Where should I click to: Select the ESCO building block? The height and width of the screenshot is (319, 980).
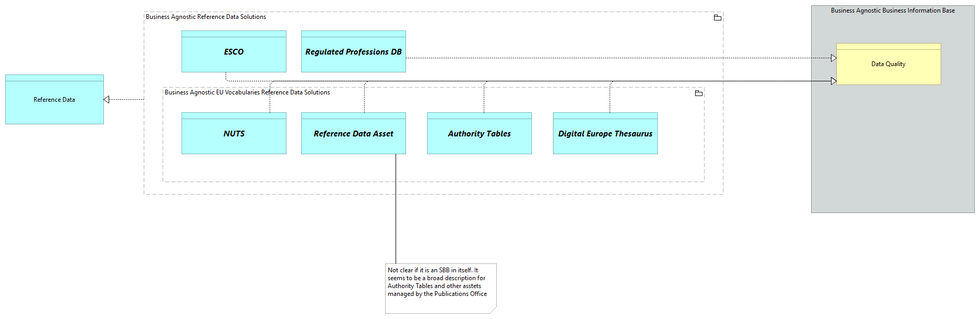pyautogui.click(x=234, y=51)
